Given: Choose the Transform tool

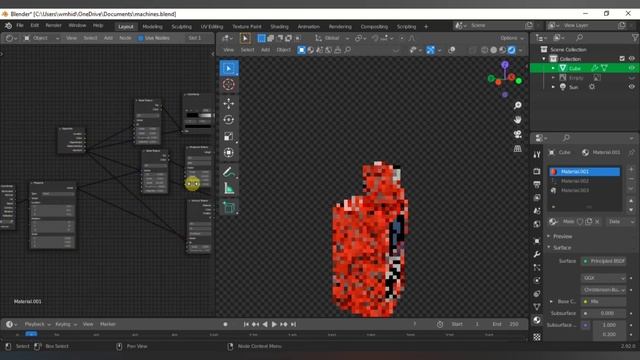Looking at the screenshot, I should click(x=229, y=153).
